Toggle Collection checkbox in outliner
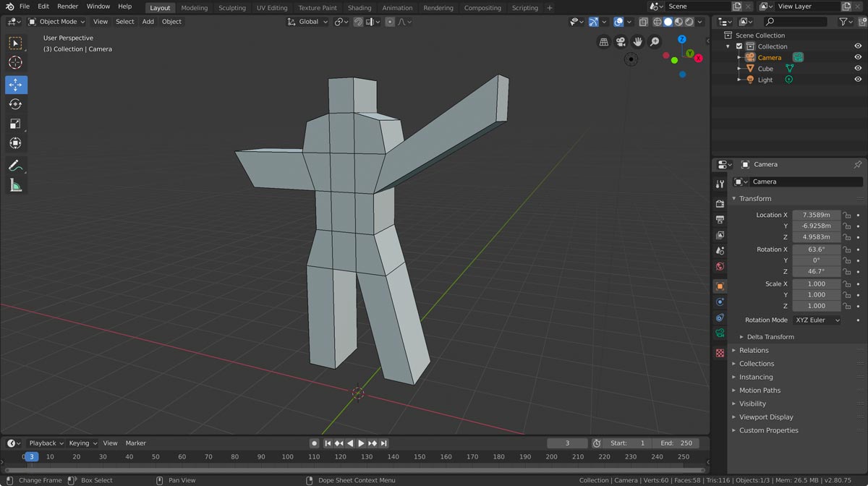 (739, 46)
